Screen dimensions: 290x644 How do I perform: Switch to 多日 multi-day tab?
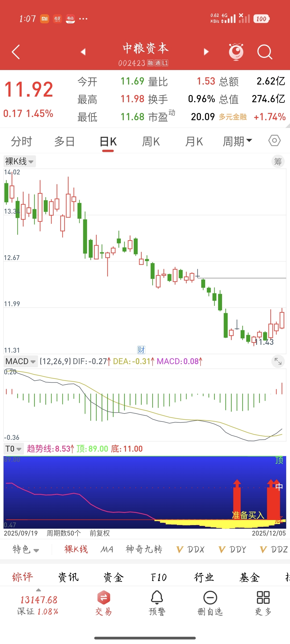tap(64, 141)
